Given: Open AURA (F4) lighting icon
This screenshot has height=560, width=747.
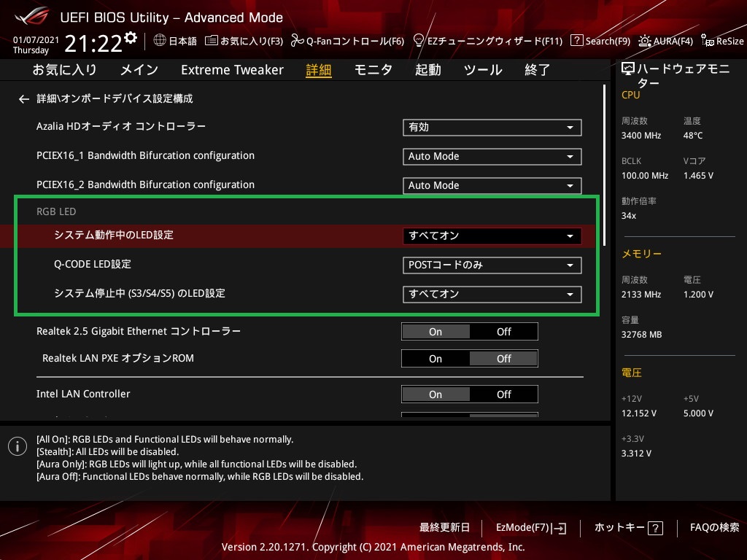Looking at the screenshot, I should pos(645,41).
